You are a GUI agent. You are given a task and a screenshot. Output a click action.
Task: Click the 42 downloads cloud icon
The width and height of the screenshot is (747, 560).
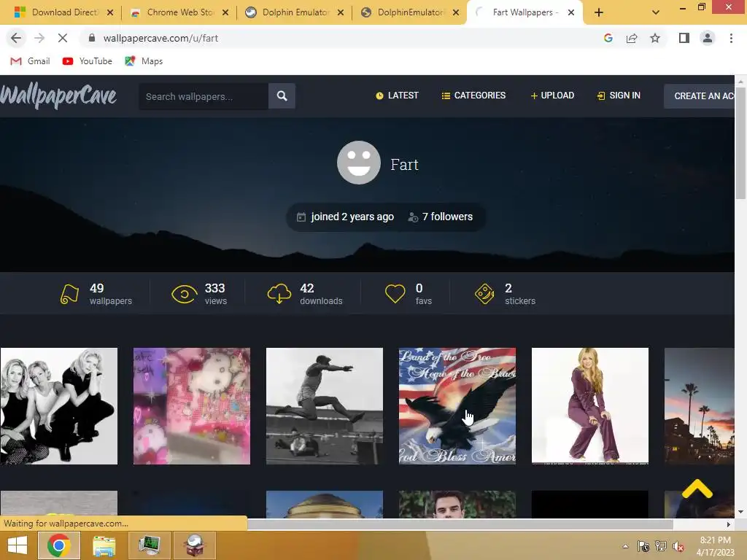pyautogui.click(x=279, y=294)
